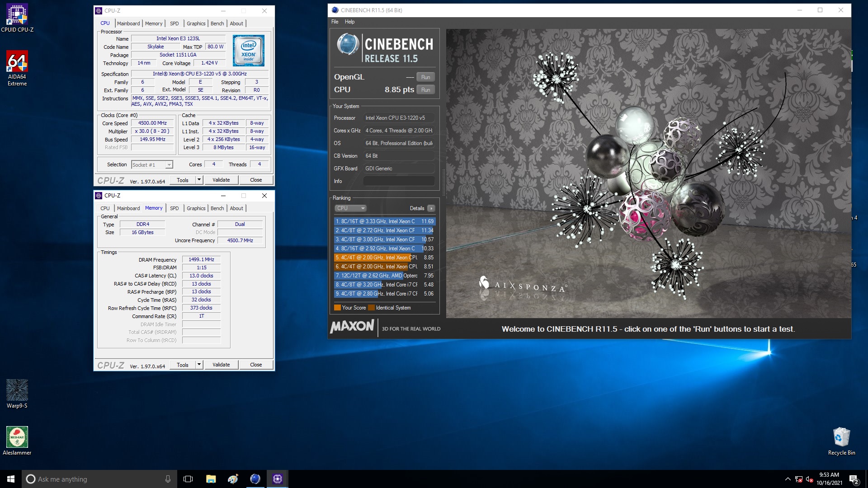Screen dimensions: 868x488
Task: Click Validate in the upper CPU-Z window
Action: [x=221, y=180]
